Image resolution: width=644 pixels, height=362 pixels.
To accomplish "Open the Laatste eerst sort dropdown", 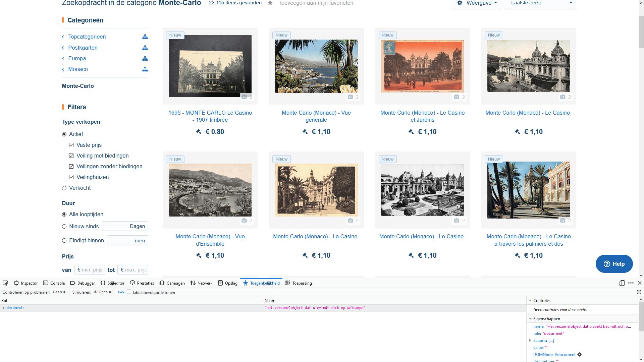I will click(x=540, y=3).
